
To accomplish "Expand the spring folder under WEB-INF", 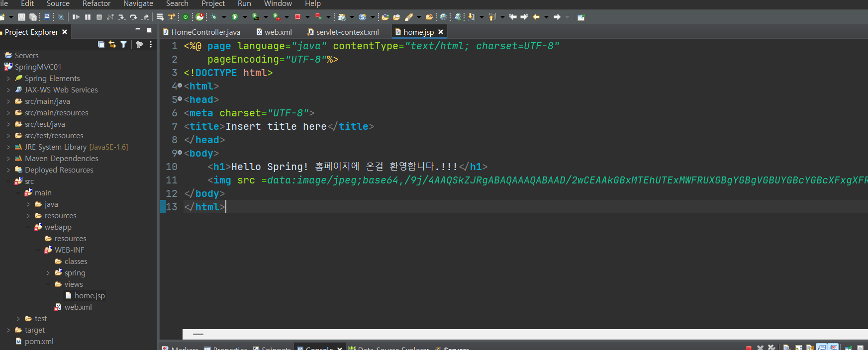I will [48, 273].
